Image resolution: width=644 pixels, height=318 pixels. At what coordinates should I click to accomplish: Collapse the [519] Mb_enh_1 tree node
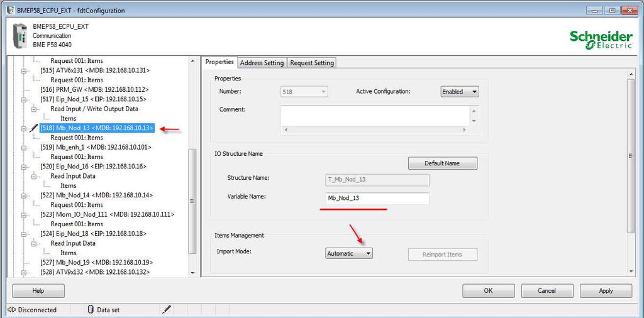[x=23, y=147]
